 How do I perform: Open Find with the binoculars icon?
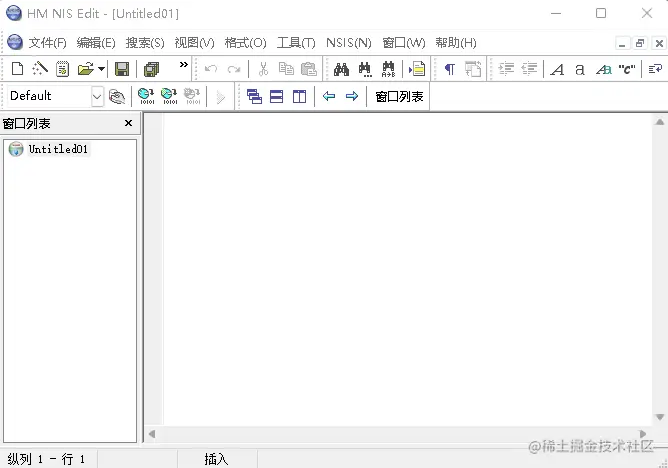pos(341,69)
